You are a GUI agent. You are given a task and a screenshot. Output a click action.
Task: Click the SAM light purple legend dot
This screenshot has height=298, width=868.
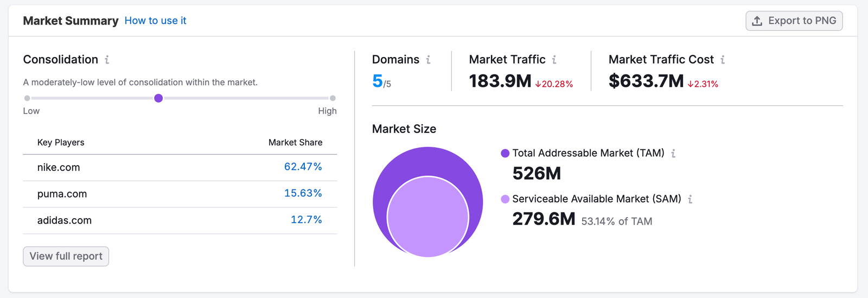click(x=505, y=199)
